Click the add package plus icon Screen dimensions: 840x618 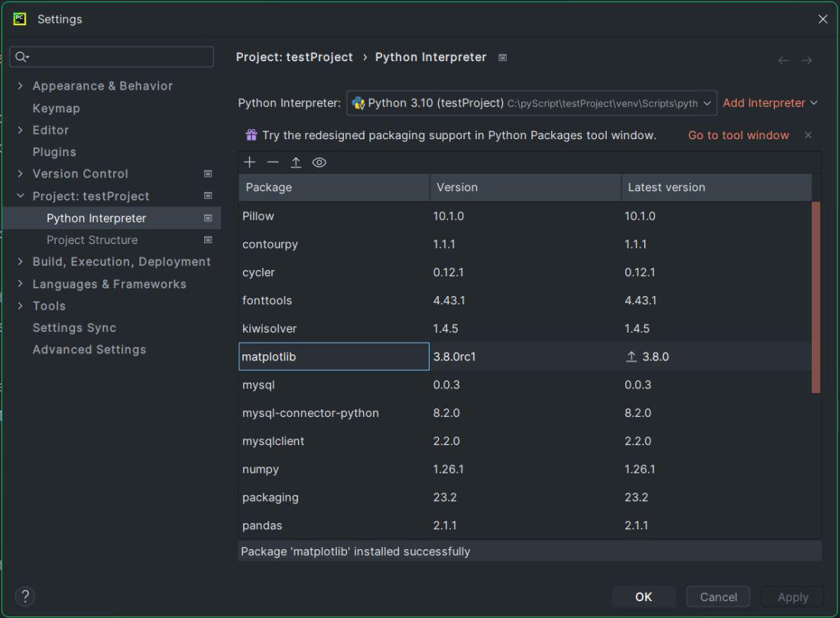pyautogui.click(x=249, y=162)
